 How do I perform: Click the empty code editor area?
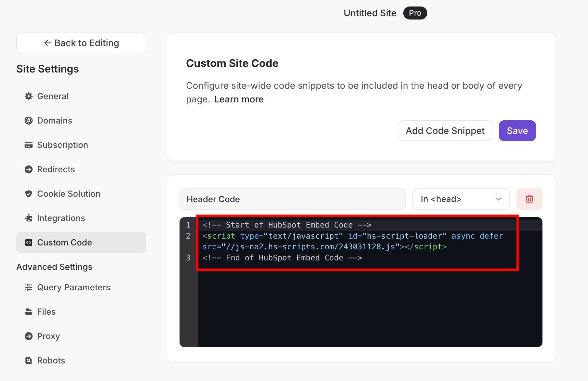click(x=370, y=308)
